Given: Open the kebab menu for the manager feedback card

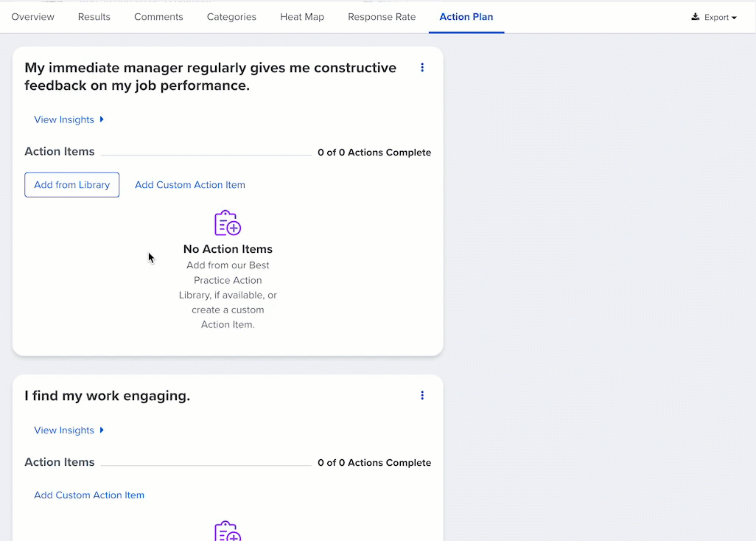Looking at the screenshot, I should (x=422, y=68).
